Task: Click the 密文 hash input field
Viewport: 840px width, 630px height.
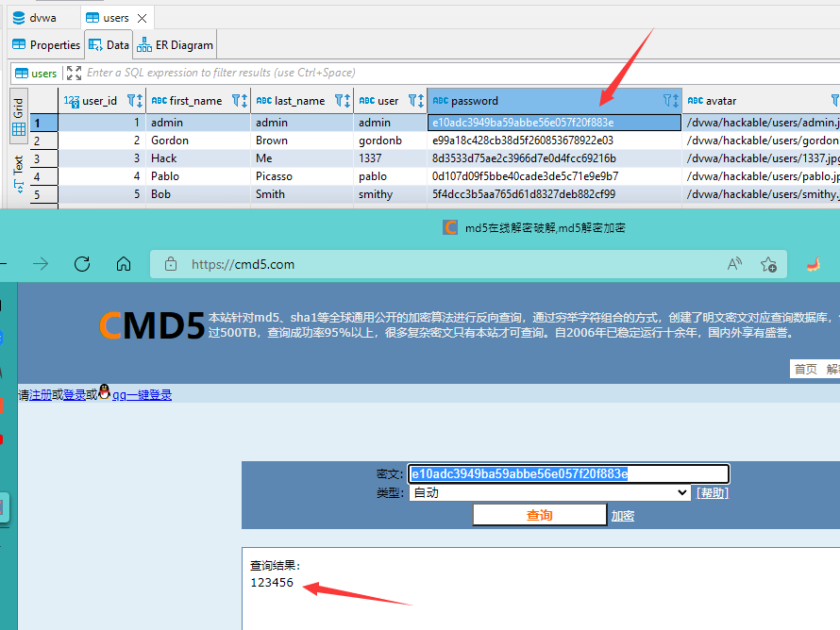Action: click(568, 473)
